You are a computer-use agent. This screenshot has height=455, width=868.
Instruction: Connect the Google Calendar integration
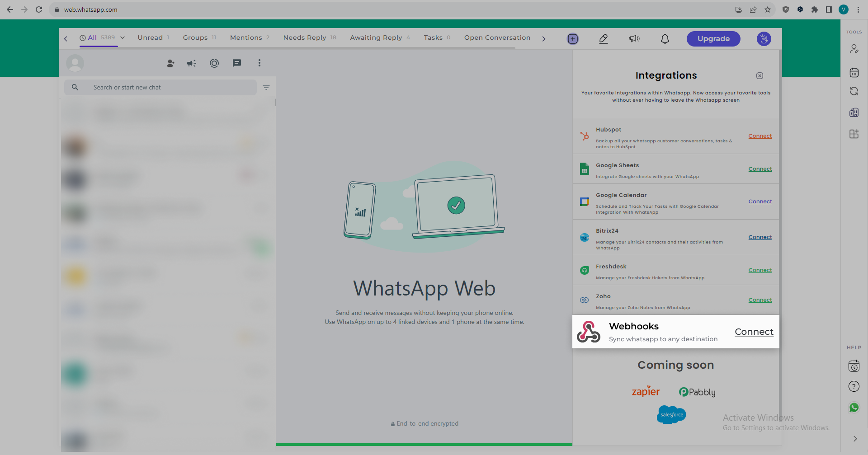tap(760, 202)
